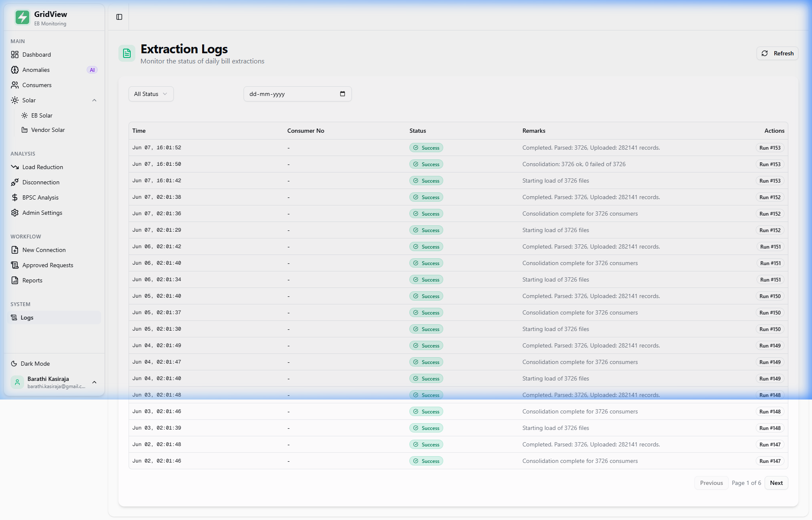Click the Extraction Logs document icon
812x520 pixels.
click(x=127, y=53)
